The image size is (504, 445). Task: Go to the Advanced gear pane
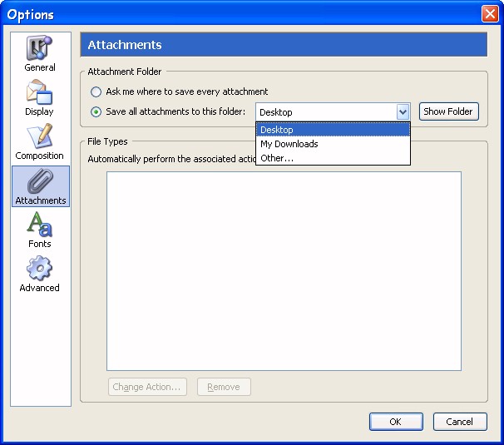point(40,274)
